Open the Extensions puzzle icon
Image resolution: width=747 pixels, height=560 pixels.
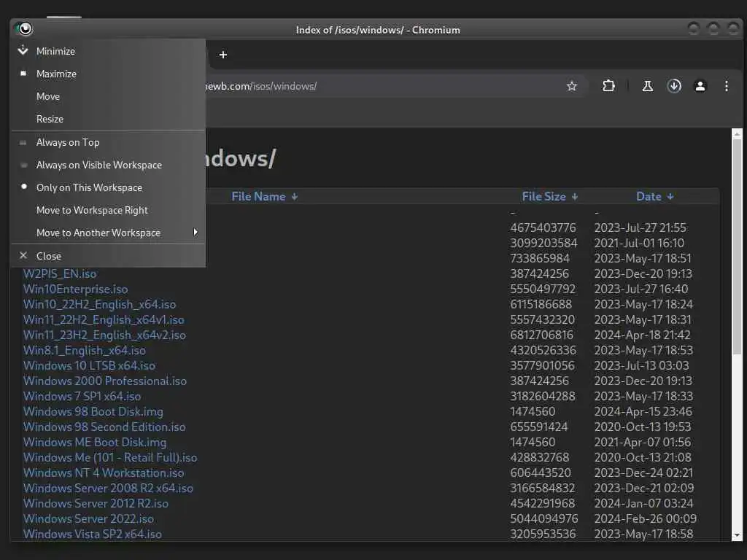608,86
